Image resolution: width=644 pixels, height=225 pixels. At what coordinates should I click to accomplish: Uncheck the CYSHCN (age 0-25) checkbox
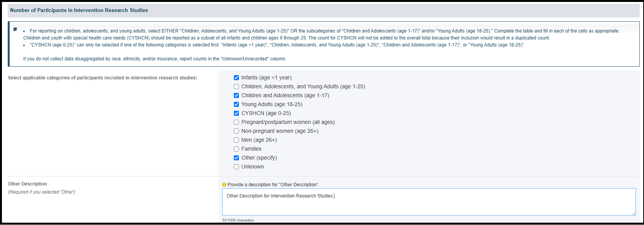tap(236, 113)
